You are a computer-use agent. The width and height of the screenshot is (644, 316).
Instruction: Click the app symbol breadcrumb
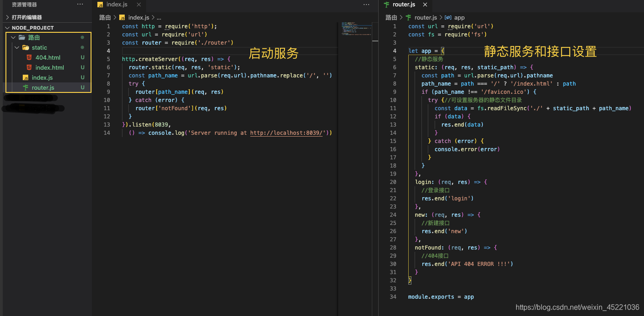(459, 17)
